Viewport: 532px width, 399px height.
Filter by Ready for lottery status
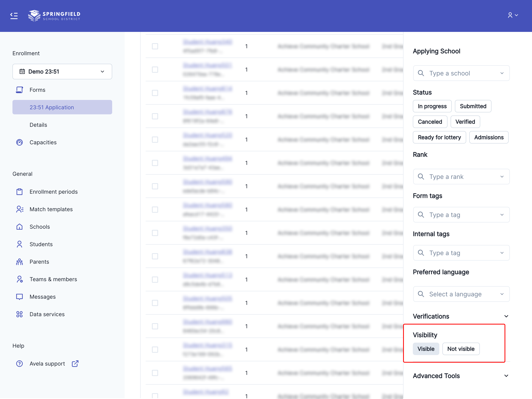coord(439,137)
